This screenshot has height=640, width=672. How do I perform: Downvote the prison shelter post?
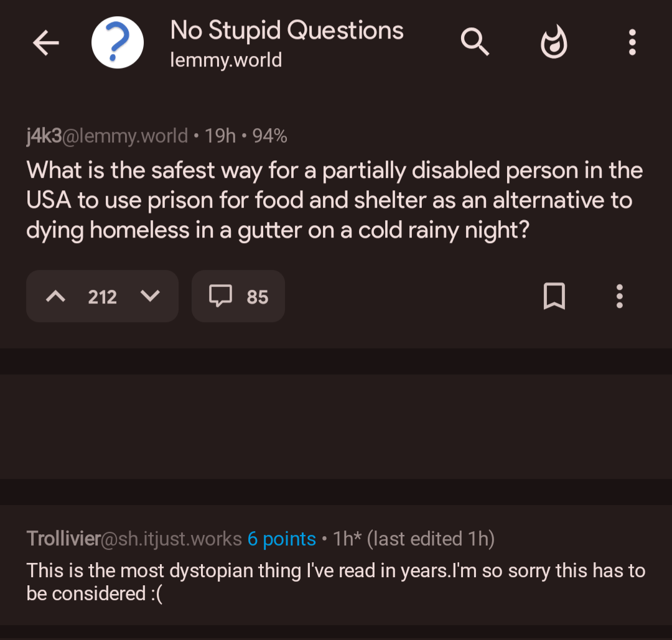pos(150,297)
